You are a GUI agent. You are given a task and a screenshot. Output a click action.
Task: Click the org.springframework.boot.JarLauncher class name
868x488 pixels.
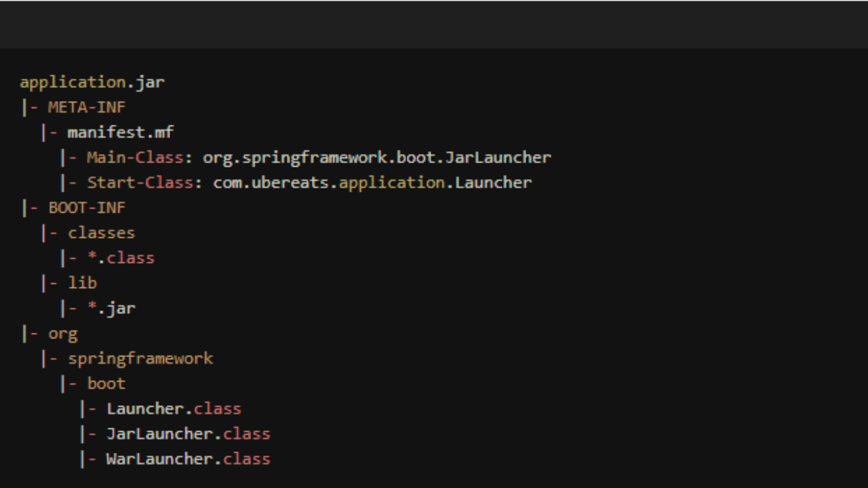click(377, 157)
